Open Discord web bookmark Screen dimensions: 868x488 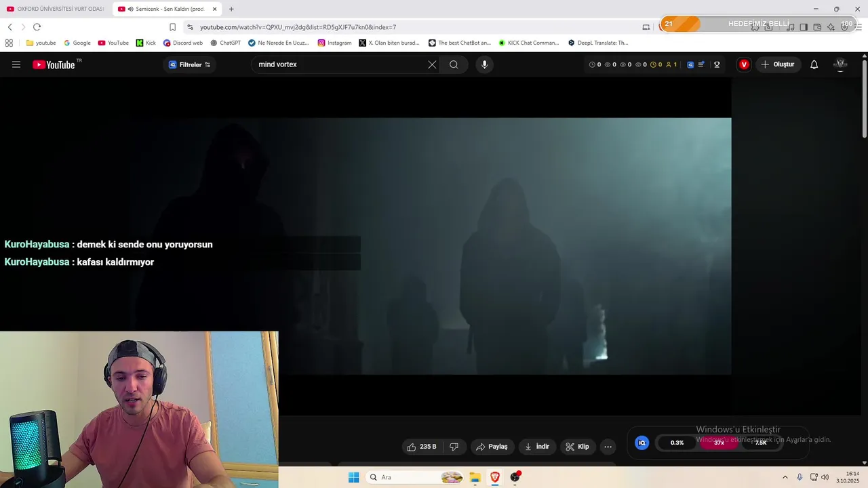click(x=183, y=43)
